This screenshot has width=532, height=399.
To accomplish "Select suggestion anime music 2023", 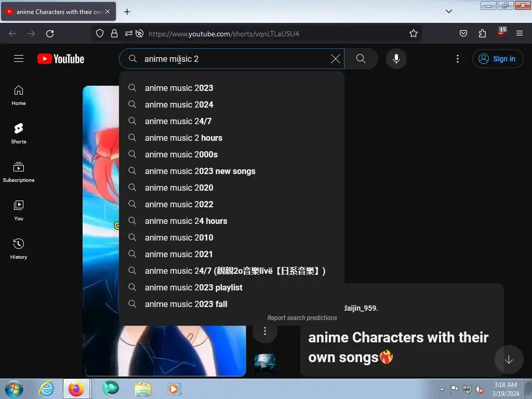I will click(231, 88).
